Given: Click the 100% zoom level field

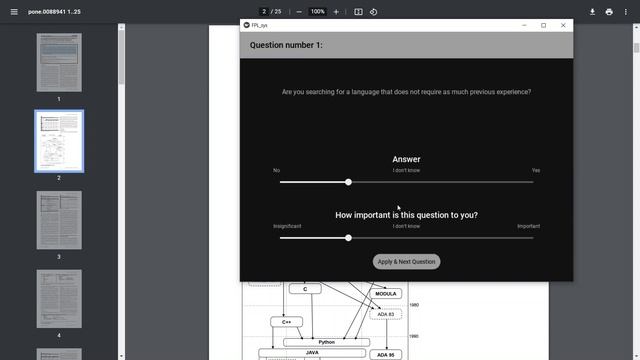Looking at the screenshot, I should pyautogui.click(x=318, y=12).
